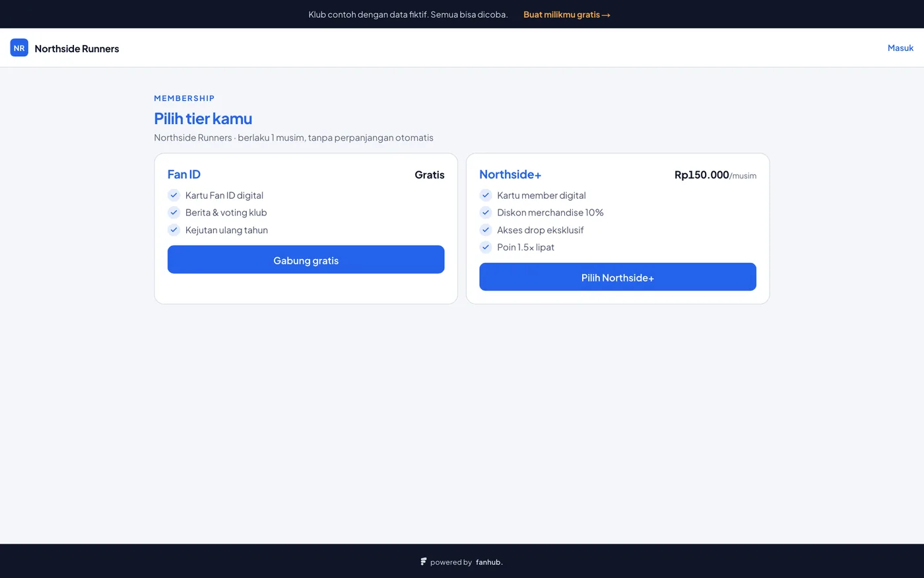This screenshot has height=578, width=924.
Task: Click Masuk to sign in
Action: (x=900, y=48)
